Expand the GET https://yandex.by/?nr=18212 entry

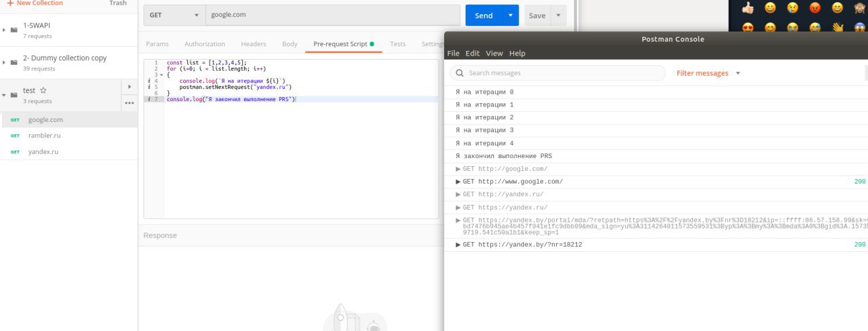coord(459,245)
